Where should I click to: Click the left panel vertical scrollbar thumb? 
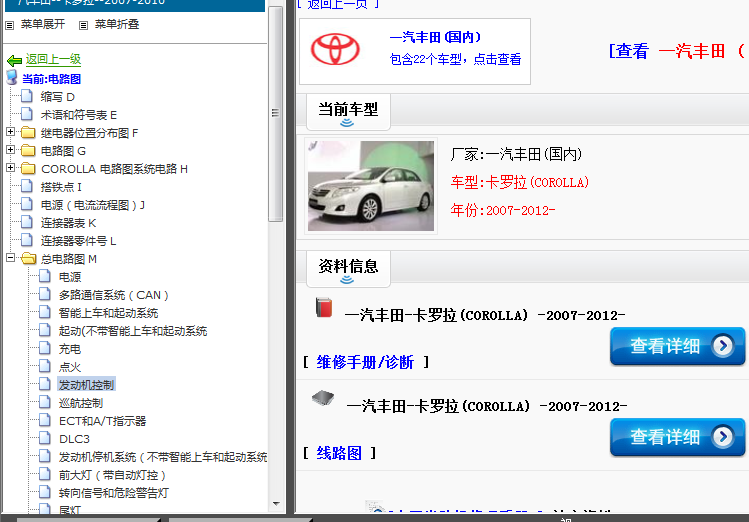(x=276, y=113)
